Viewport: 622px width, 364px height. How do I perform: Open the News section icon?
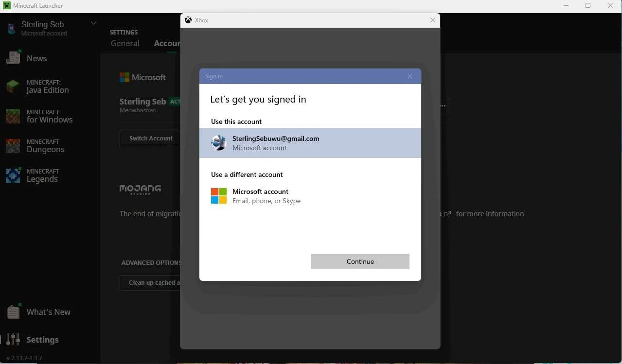coord(13,58)
